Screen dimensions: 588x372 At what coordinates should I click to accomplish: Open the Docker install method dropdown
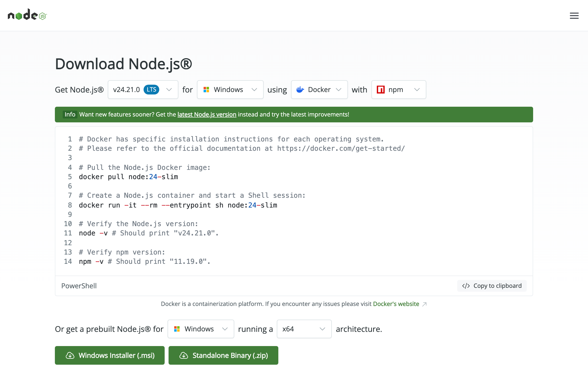[x=319, y=90]
